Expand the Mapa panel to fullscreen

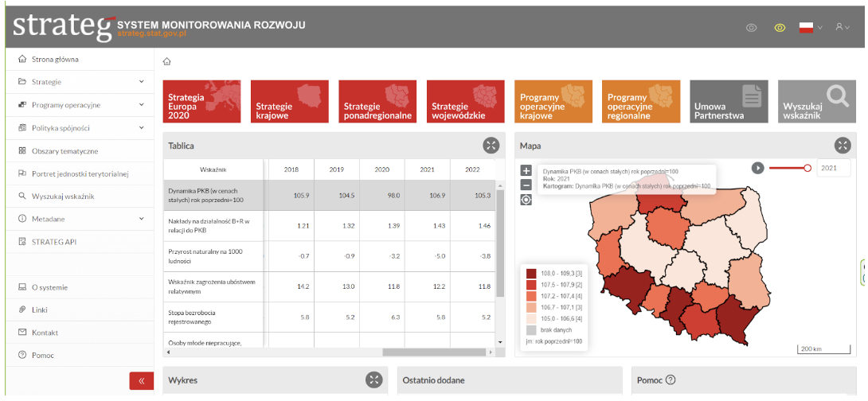tap(843, 145)
